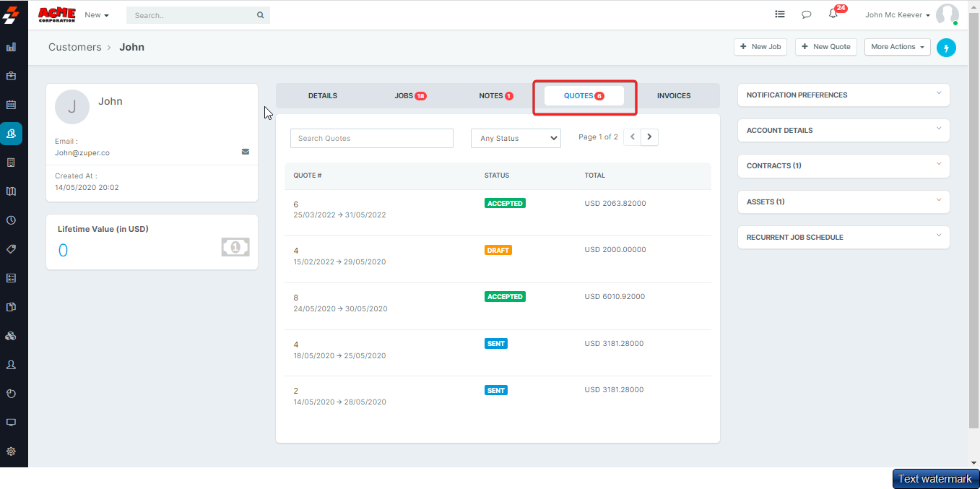This screenshot has width=980, height=489.
Task: Switch to the Jobs tab
Action: [409, 96]
